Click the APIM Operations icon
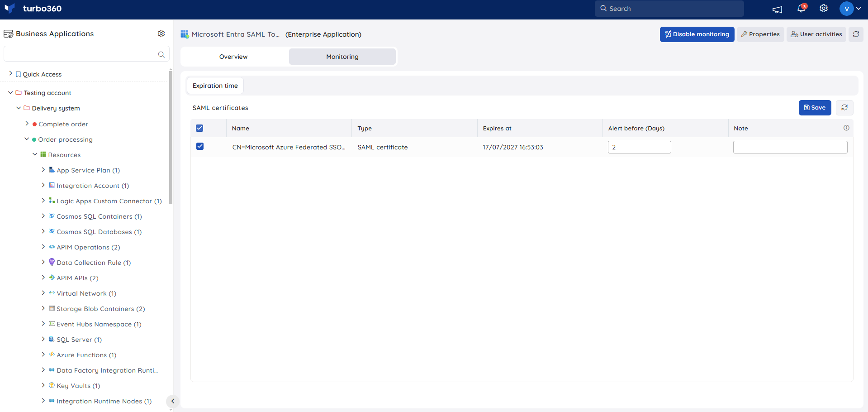868x412 pixels. tap(52, 247)
